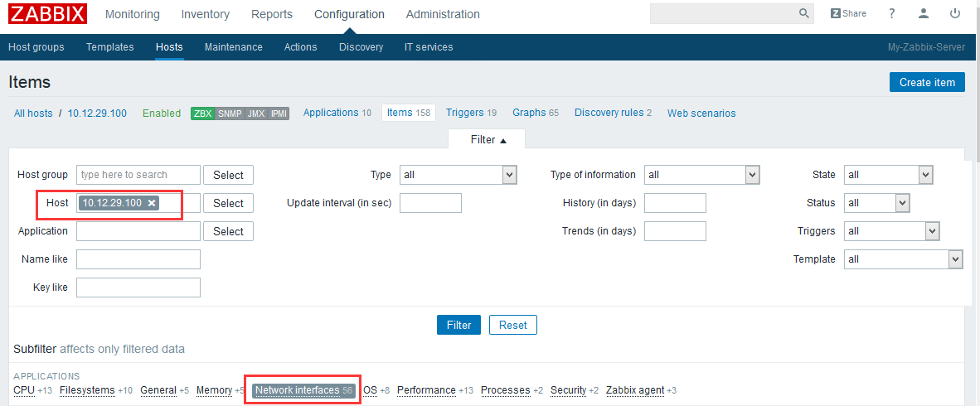Open the Graphs 65 tab
Image resolution: width=980 pixels, height=406 pixels.
536,113
